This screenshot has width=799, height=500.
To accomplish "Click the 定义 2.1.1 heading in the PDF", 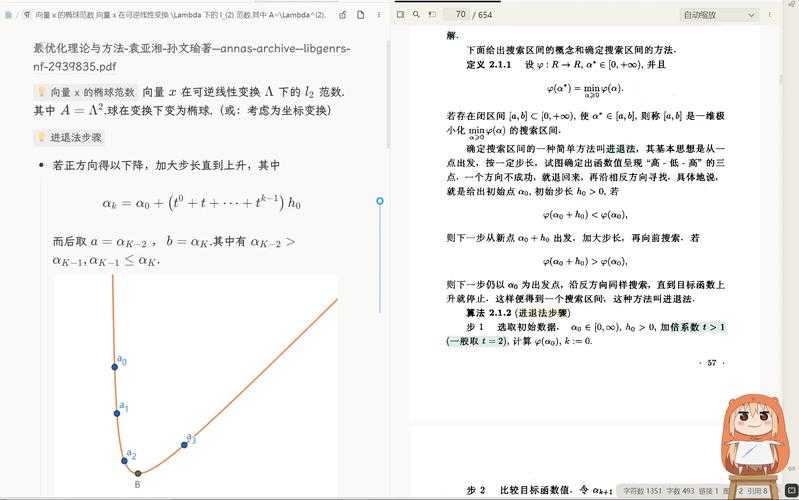I will tap(488, 65).
